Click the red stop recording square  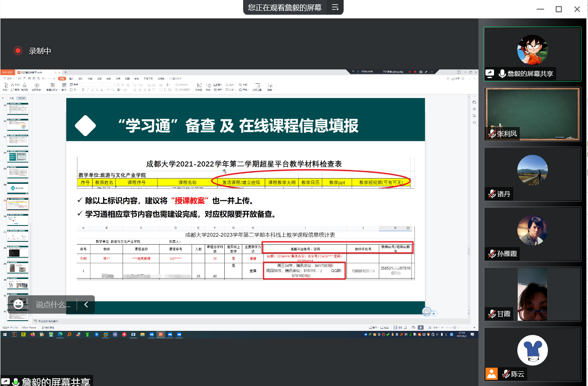(x=415, y=72)
